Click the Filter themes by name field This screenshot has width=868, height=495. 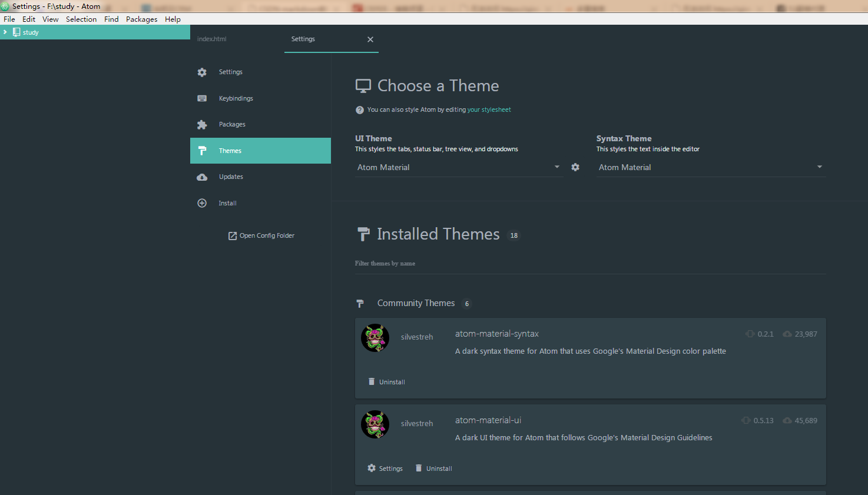590,264
